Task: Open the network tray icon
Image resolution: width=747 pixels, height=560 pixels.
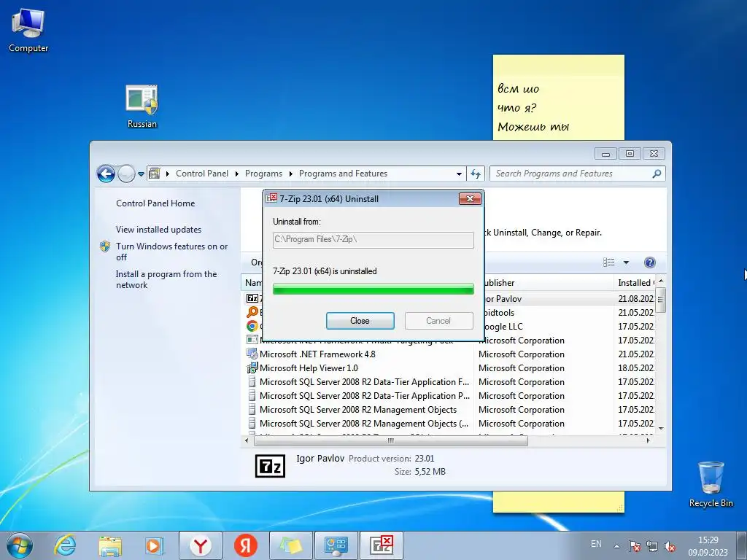Action: 651,546
